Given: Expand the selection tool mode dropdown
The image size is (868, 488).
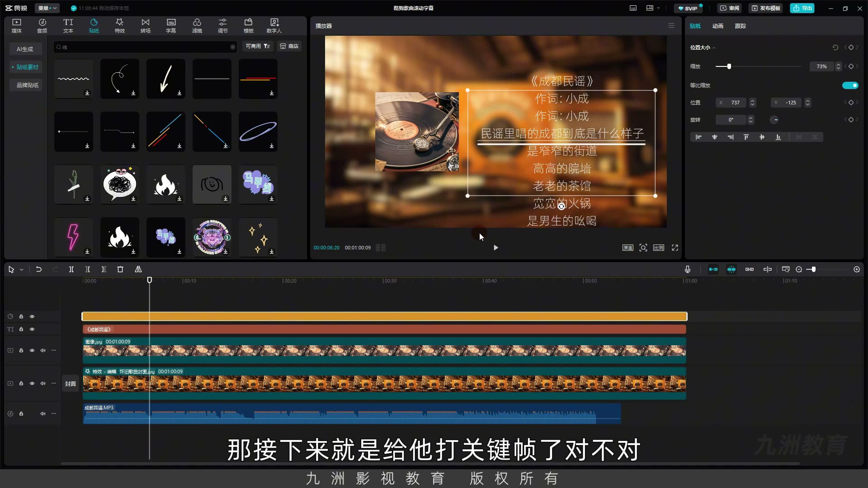Looking at the screenshot, I should (x=21, y=270).
